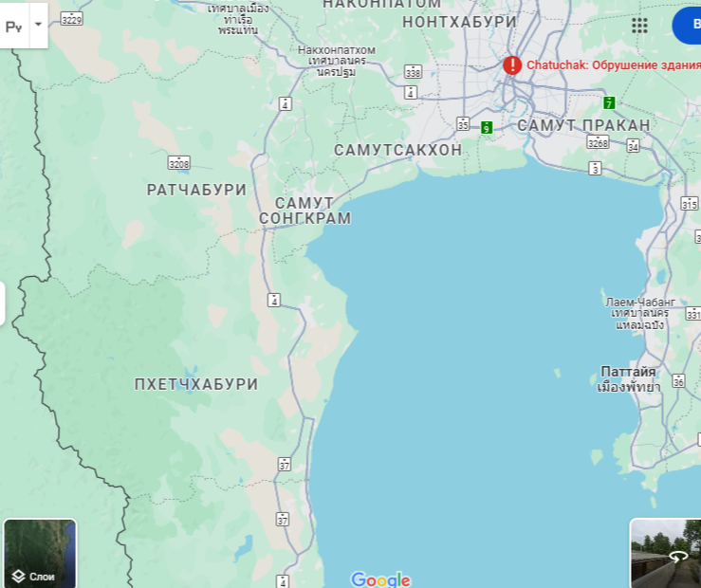The image size is (701, 588).
Task: Click the САМУТ СОНГКРАМ province label
Action: click(304, 211)
